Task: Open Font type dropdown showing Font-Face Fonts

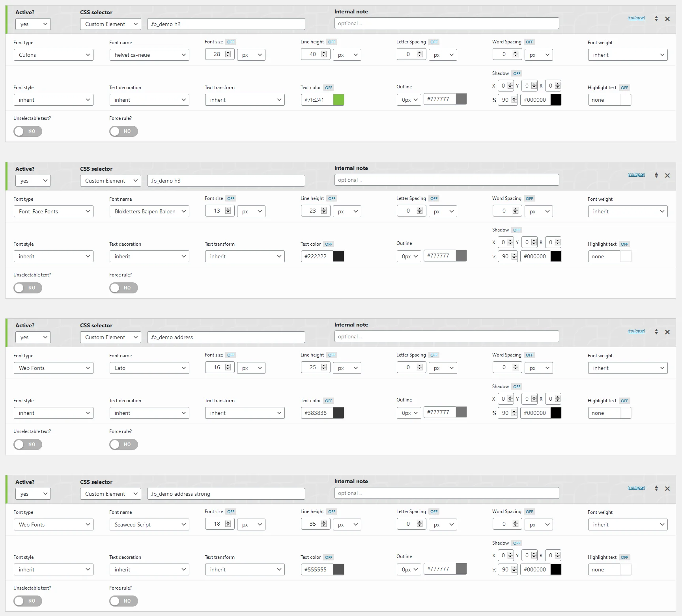Action: pyautogui.click(x=53, y=211)
